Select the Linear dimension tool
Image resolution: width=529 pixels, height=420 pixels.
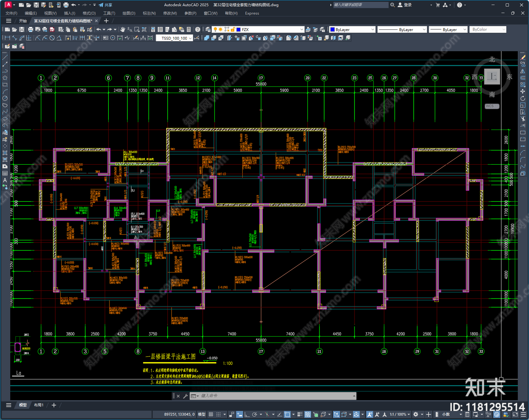click(7, 38)
